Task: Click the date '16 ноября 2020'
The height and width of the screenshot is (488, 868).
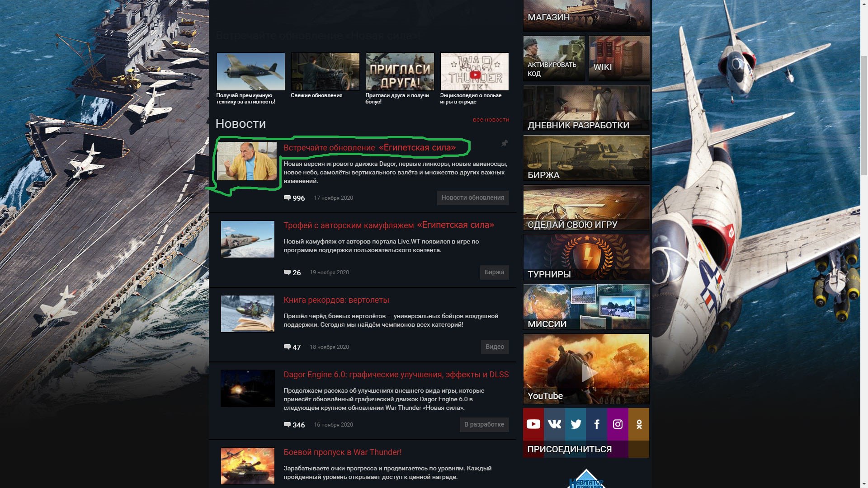Action: (334, 425)
